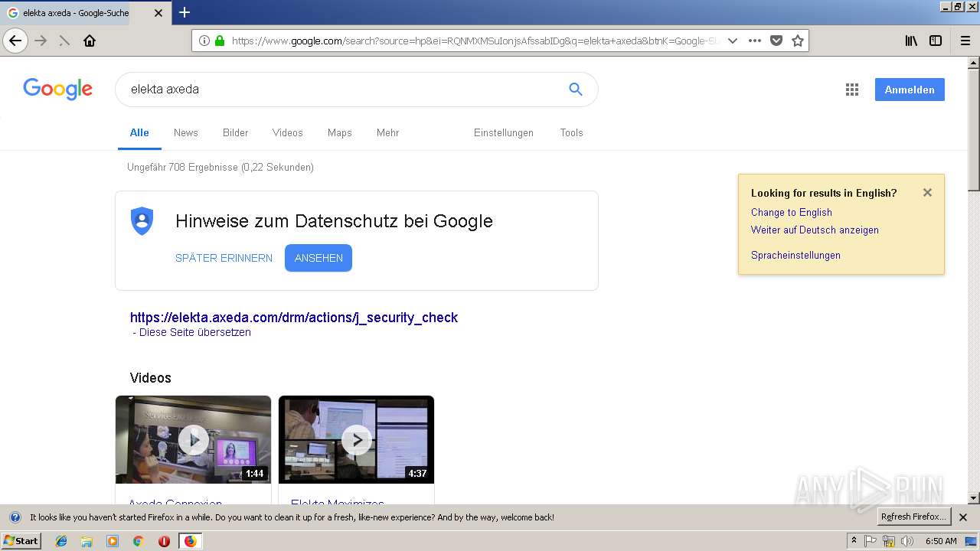Click the Anmelden sign-in button
The image size is (980, 551).
click(x=910, y=90)
